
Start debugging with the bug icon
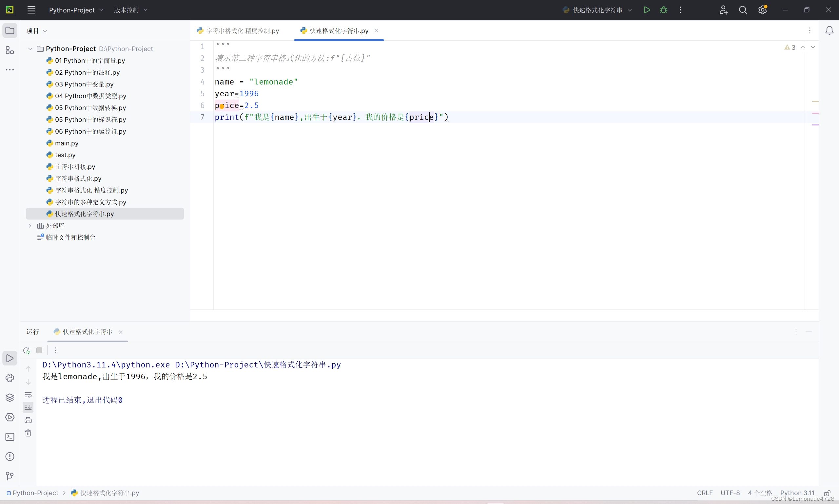click(663, 10)
